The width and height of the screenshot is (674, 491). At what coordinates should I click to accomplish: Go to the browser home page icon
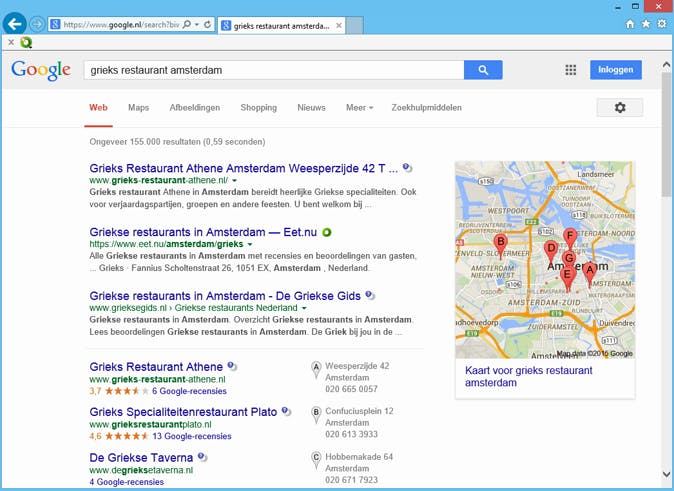pos(630,24)
